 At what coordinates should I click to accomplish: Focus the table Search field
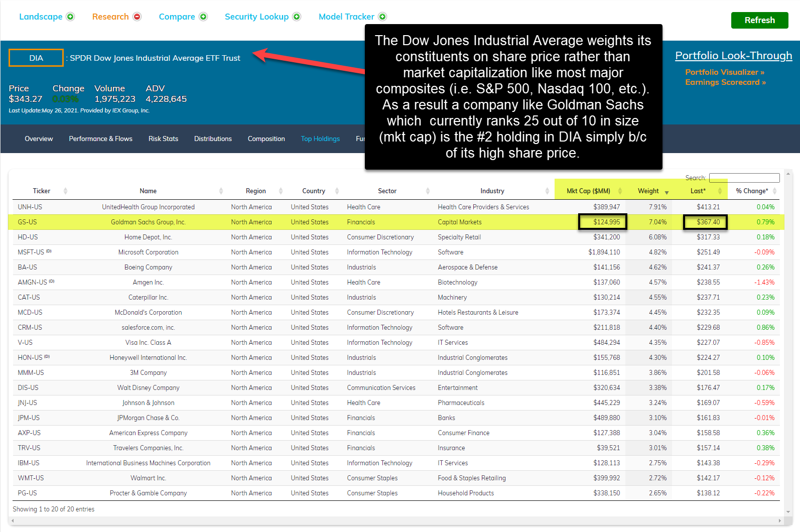[x=744, y=178]
